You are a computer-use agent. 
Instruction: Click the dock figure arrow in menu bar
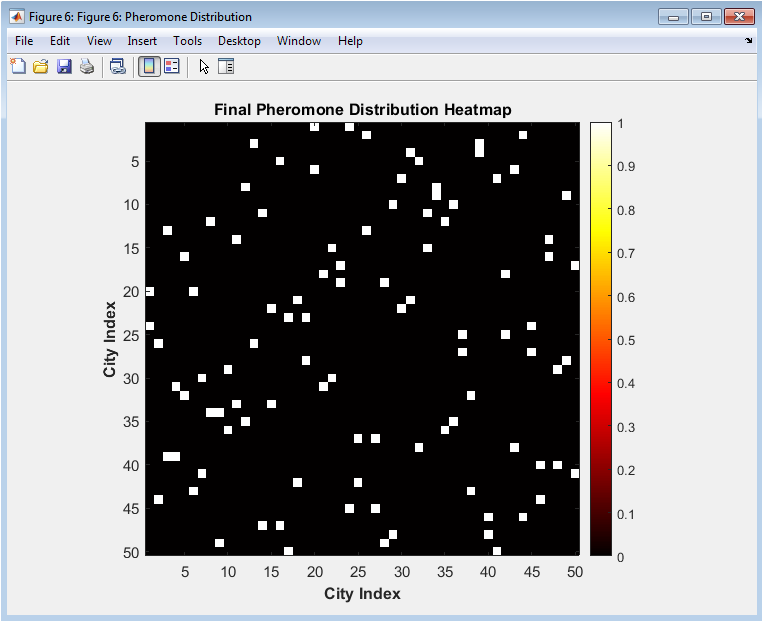point(748,41)
